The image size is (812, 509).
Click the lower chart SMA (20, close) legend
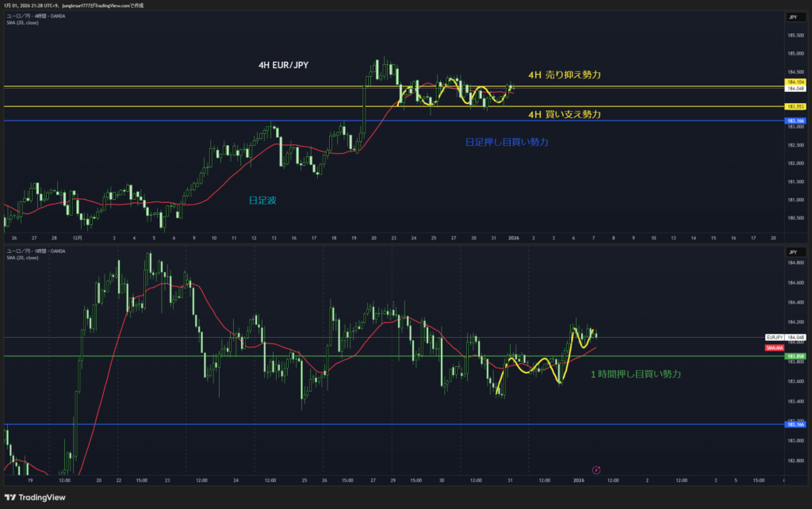(x=21, y=258)
